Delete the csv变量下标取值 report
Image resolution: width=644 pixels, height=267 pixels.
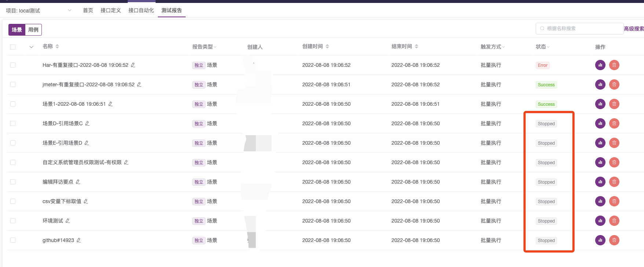614,201
